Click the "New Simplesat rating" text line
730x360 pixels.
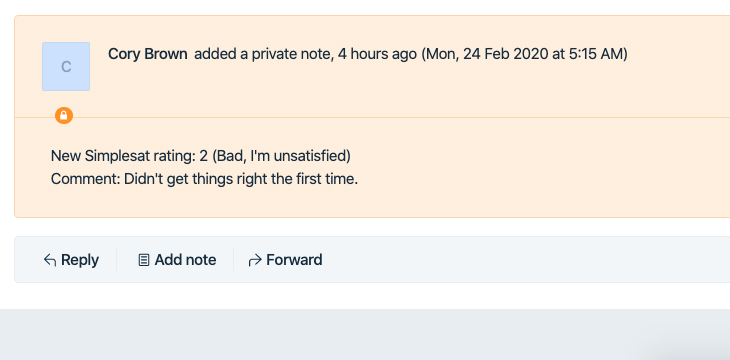pos(201,156)
